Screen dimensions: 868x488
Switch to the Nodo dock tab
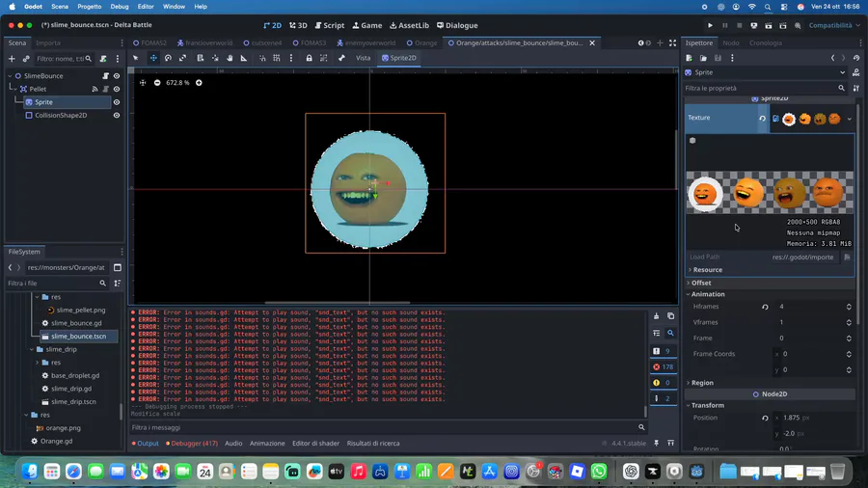click(x=731, y=43)
